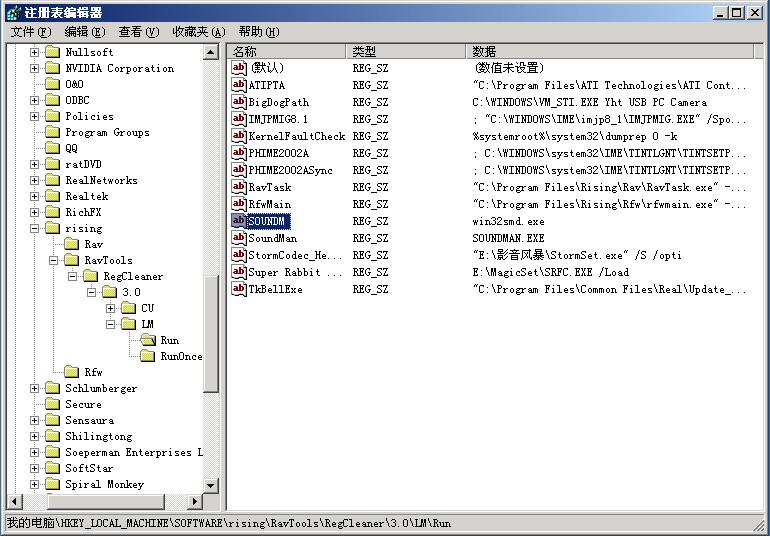Image resolution: width=770 pixels, height=536 pixels.
Task: Click tree scrollbar up arrow
Action: (211, 52)
